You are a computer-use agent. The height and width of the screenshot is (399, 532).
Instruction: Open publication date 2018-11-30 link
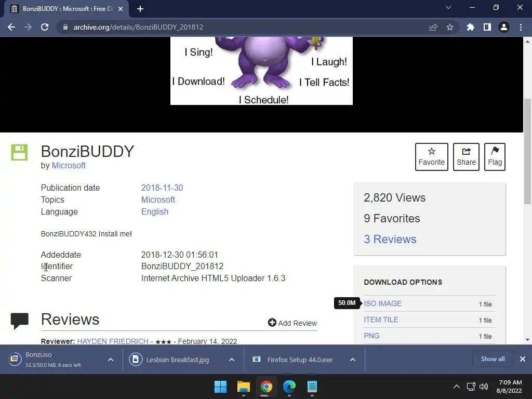pyautogui.click(x=162, y=188)
